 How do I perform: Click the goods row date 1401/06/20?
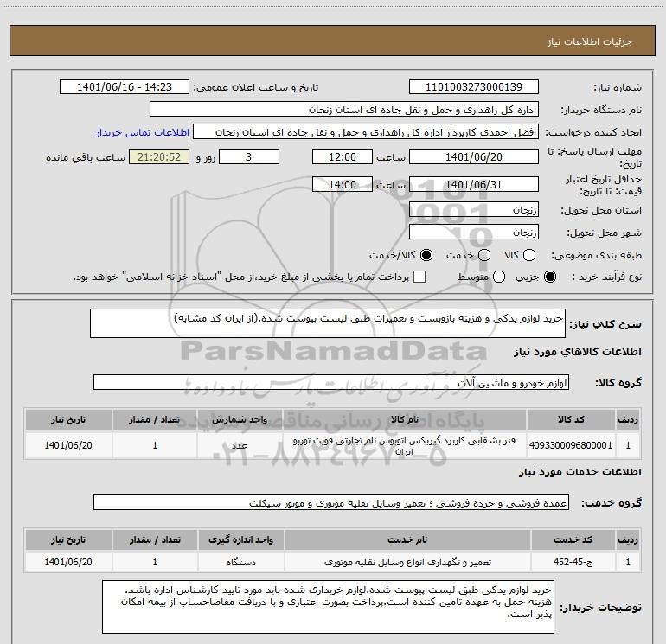[68, 445]
